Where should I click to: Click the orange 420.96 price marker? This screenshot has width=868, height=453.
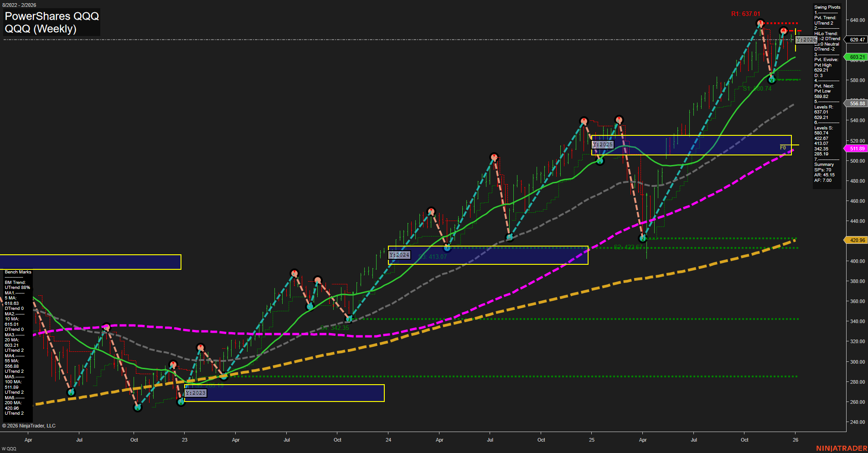(857, 240)
